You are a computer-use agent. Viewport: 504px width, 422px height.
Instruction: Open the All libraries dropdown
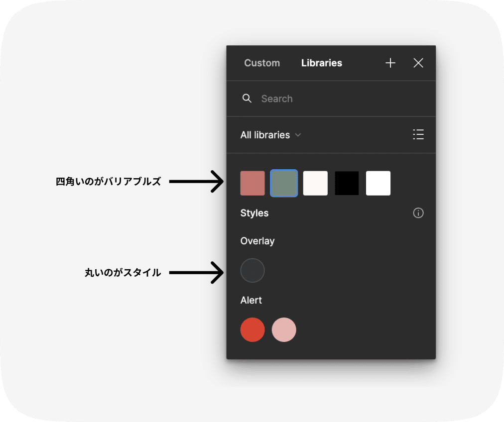tap(270, 135)
